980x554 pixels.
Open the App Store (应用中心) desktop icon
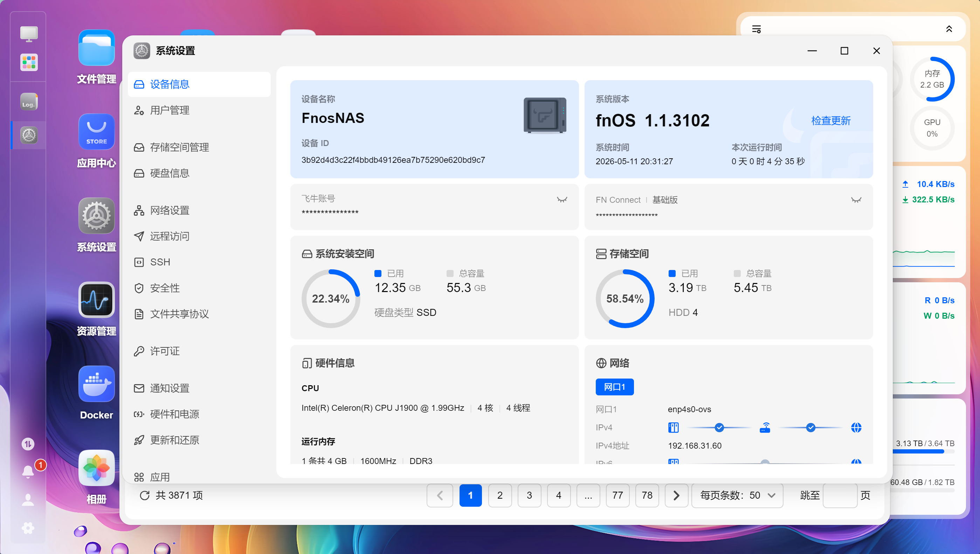click(x=96, y=132)
